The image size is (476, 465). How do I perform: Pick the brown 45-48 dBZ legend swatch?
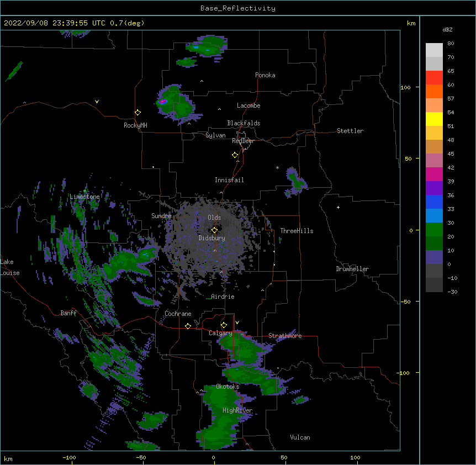pyautogui.click(x=434, y=146)
